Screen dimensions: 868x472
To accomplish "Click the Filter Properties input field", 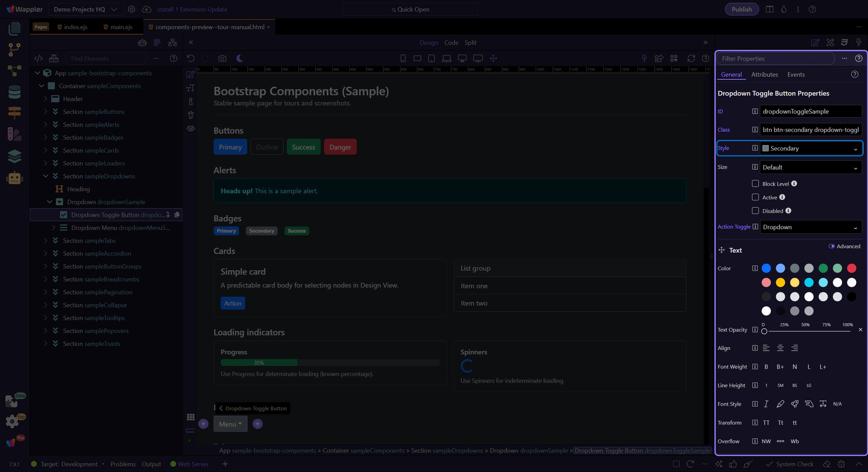I will (x=776, y=58).
